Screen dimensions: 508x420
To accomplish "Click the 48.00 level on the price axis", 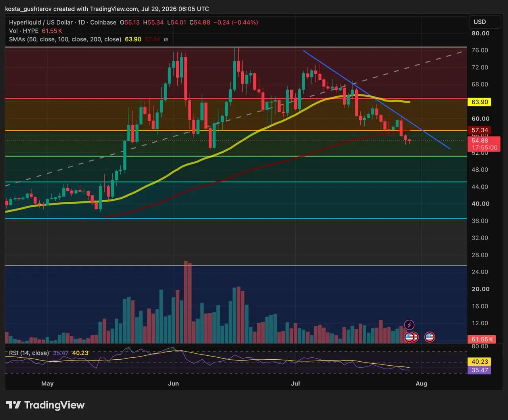I will pyautogui.click(x=480, y=170).
